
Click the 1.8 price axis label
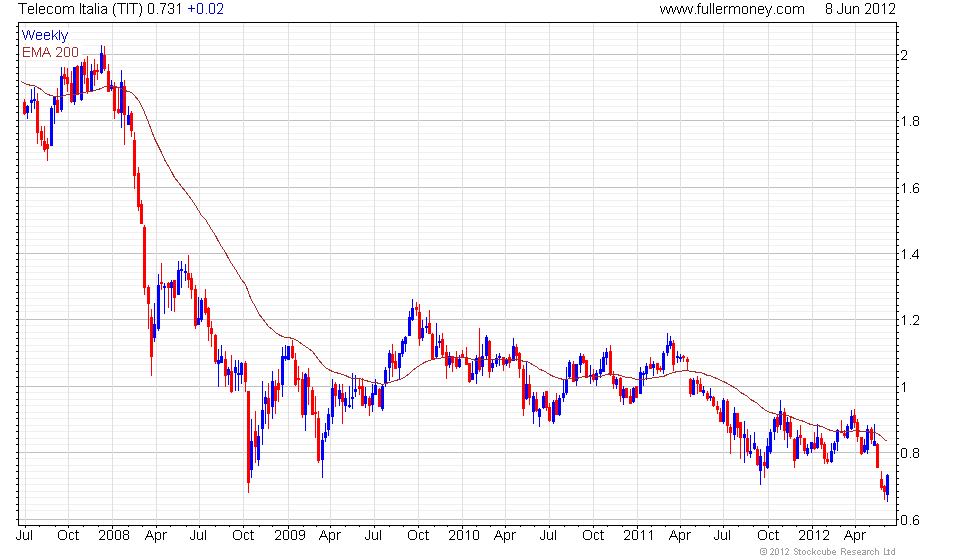tap(910, 121)
